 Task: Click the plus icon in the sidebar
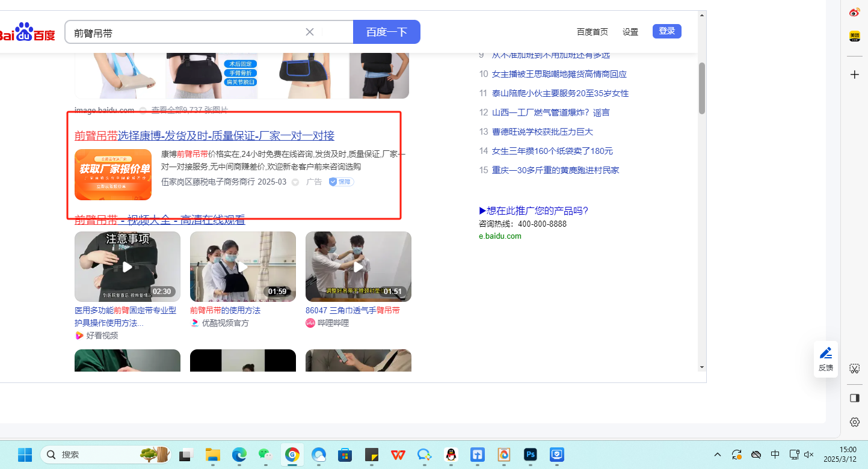click(x=854, y=75)
